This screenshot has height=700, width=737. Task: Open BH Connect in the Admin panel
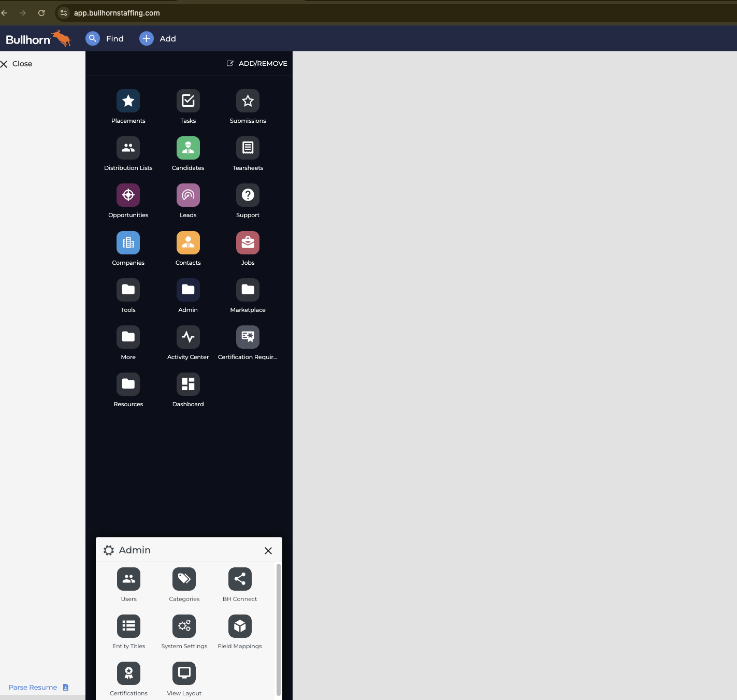click(x=240, y=579)
